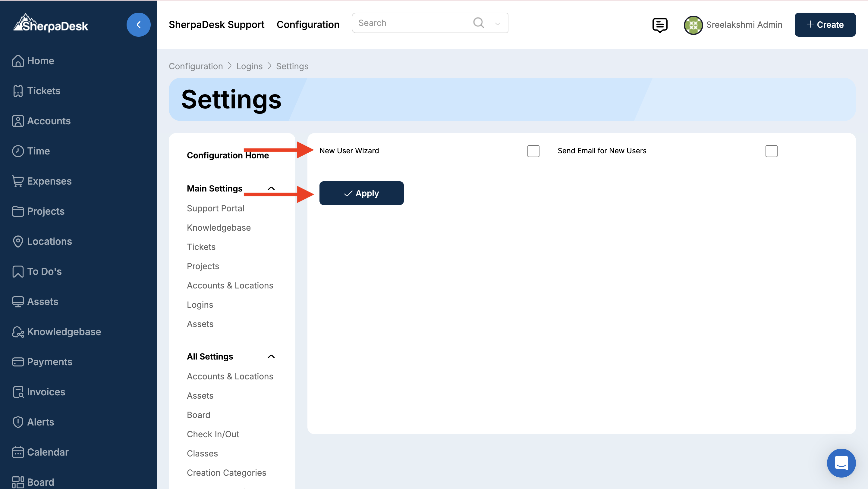Open the live chat widget bubble
868x489 pixels.
841,463
